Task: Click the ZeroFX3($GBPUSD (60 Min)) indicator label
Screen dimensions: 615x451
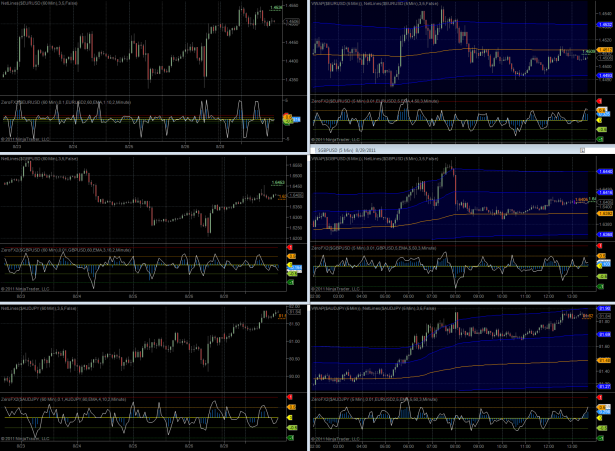Action: pos(66,249)
